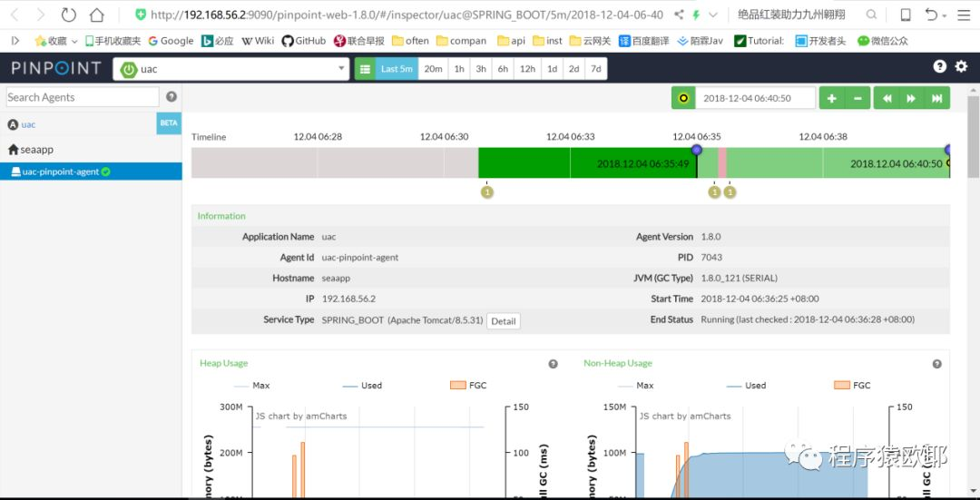Click the Detail button next to Service Type
The height and width of the screenshot is (500, 980).
pyautogui.click(x=503, y=321)
